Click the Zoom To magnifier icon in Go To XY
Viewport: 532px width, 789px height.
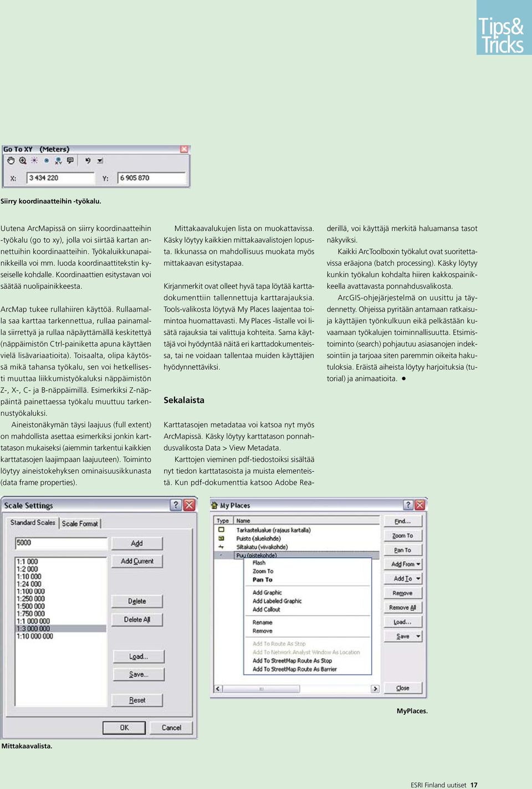[23, 161]
